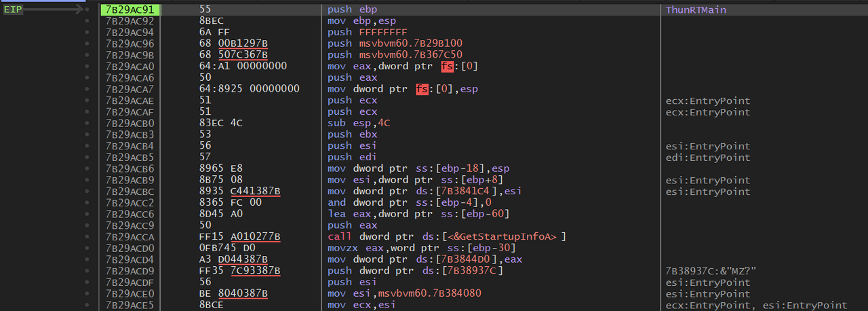This screenshot has height=311, width=868.
Task: Click comment 'ecx:EntryPoint, esi:EntryPoint'
Action: 757,306
